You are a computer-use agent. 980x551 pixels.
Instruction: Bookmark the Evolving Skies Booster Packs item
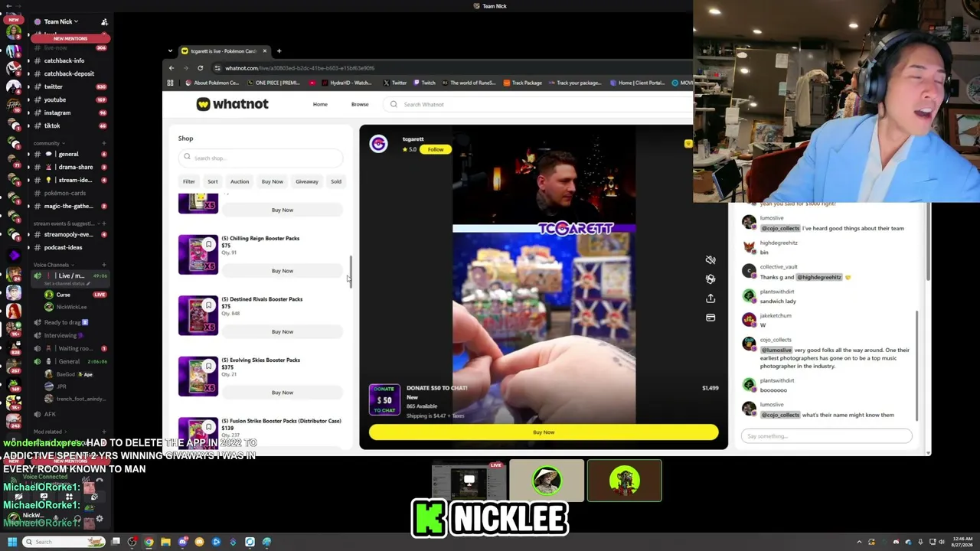tap(208, 367)
